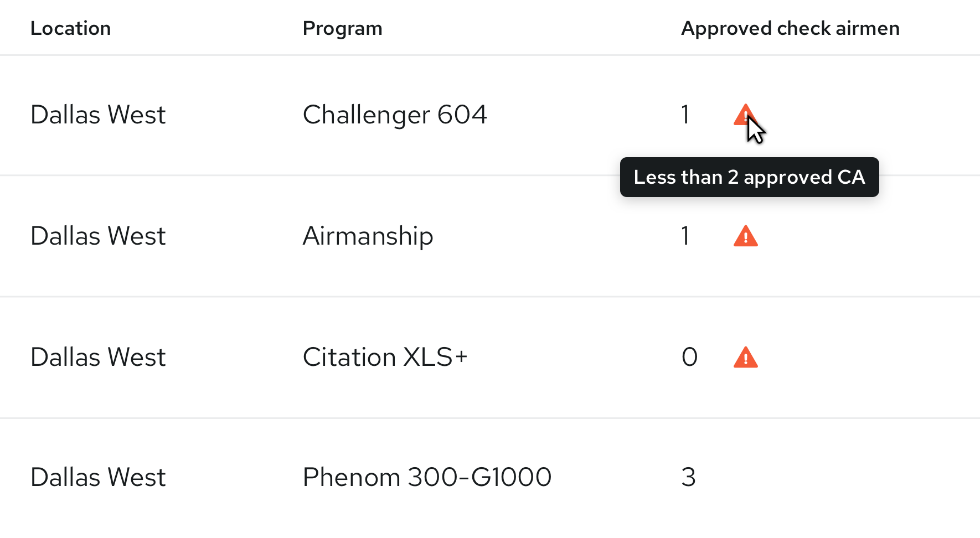
Task: Click the warning triangle beside Airmanship count
Action: tap(745, 236)
